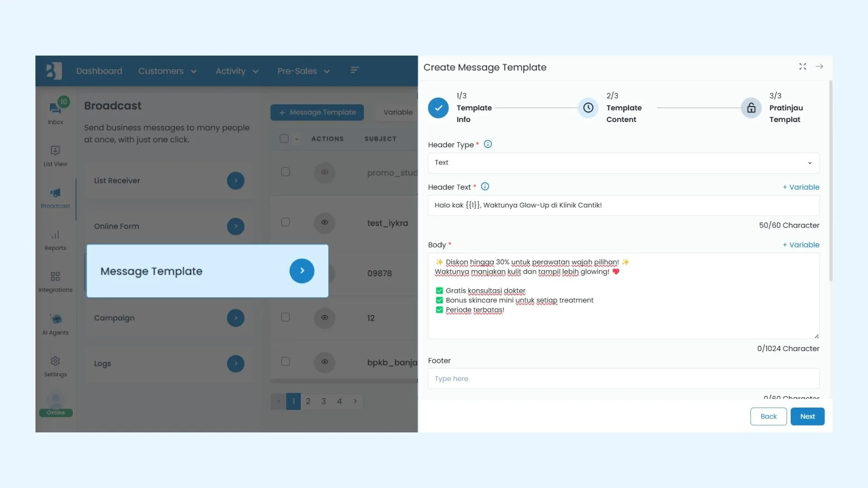Viewport: 868px width, 488px height.
Task: Open the Reports sidebar icon
Action: pyautogui.click(x=55, y=235)
